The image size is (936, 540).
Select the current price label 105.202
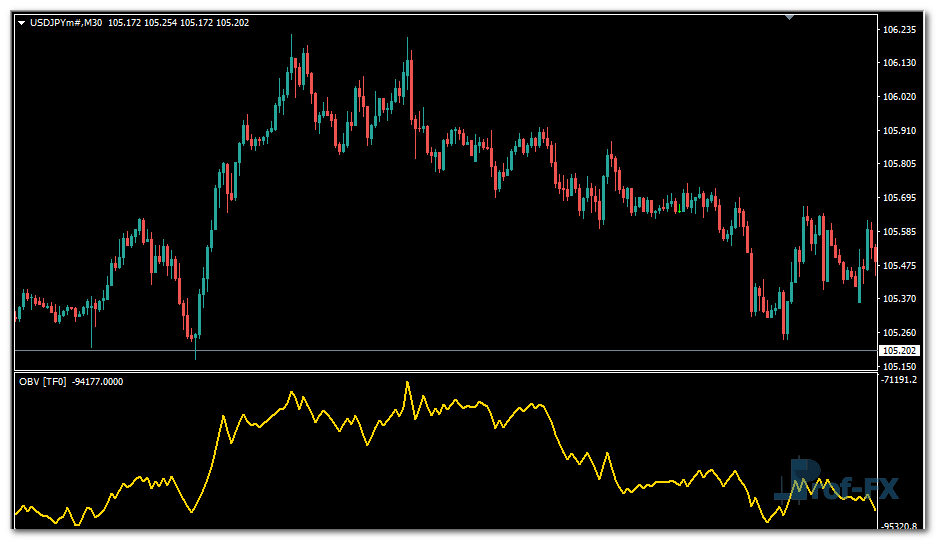click(900, 351)
